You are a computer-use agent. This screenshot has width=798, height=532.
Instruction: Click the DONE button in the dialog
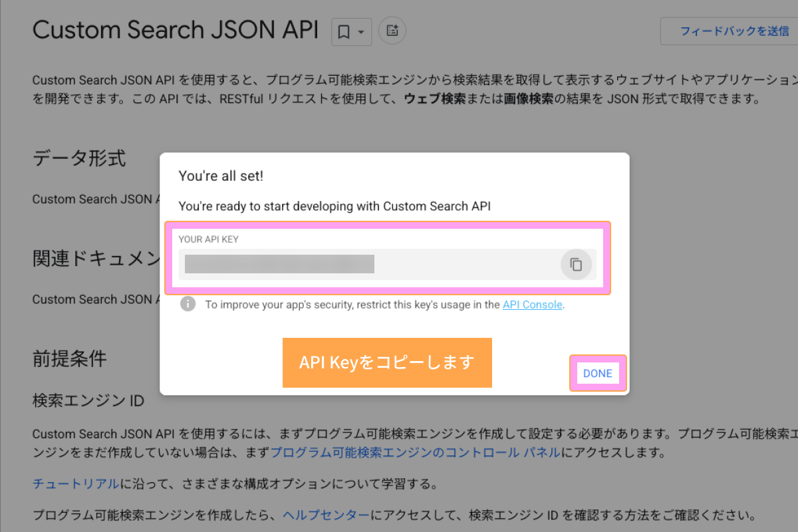click(x=598, y=373)
